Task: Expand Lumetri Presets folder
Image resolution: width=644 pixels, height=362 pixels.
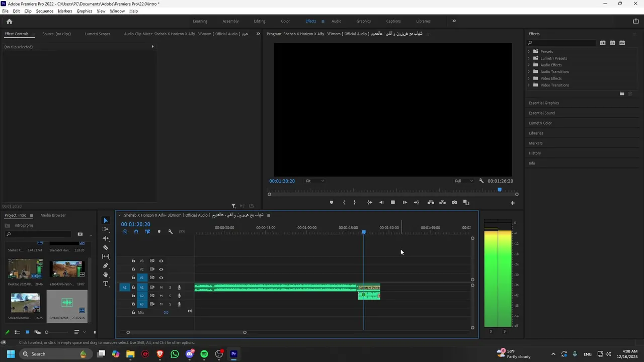Action: pyautogui.click(x=529, y=58)
